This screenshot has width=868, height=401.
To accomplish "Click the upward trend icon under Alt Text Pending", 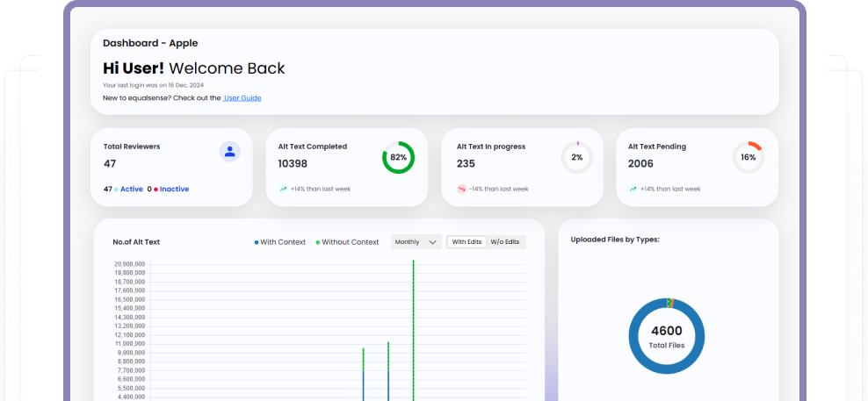I will 633,189.
